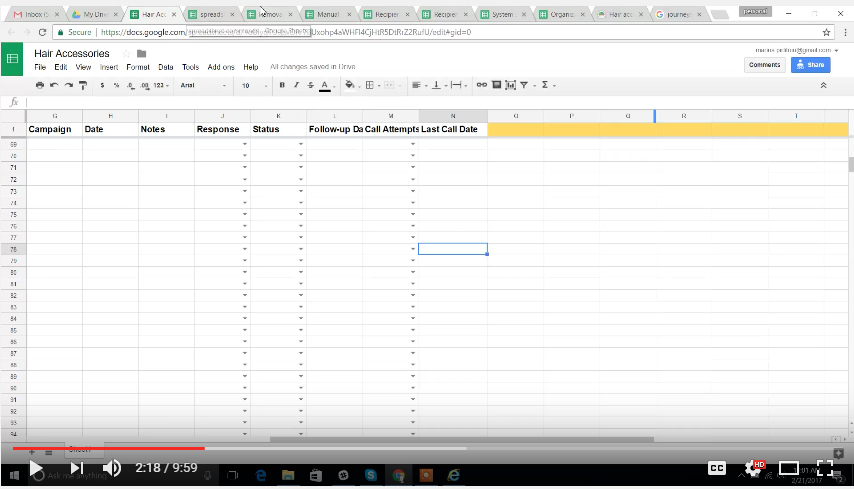This screenshot has width=854, height=489.
Task: Select the Status header cell
Action: 278,129
